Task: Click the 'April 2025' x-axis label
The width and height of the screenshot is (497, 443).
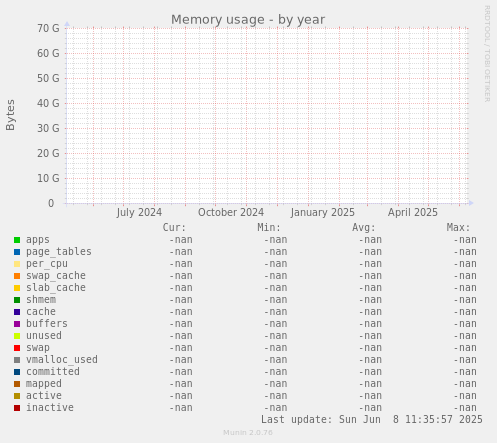Action: pos(413,212)
